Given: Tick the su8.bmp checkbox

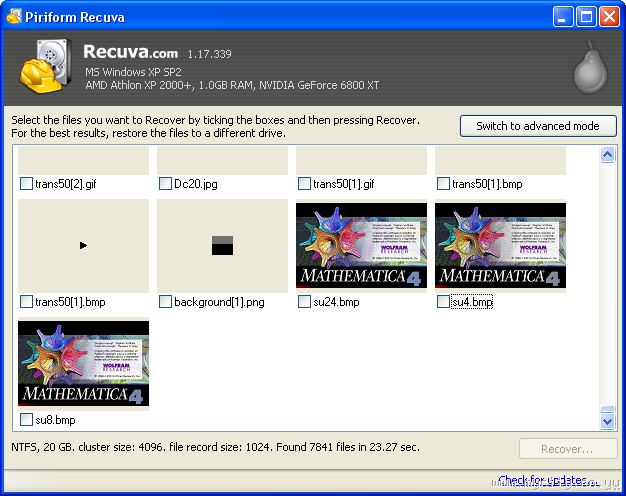Looking at the screenshot, I should [26, 419].
